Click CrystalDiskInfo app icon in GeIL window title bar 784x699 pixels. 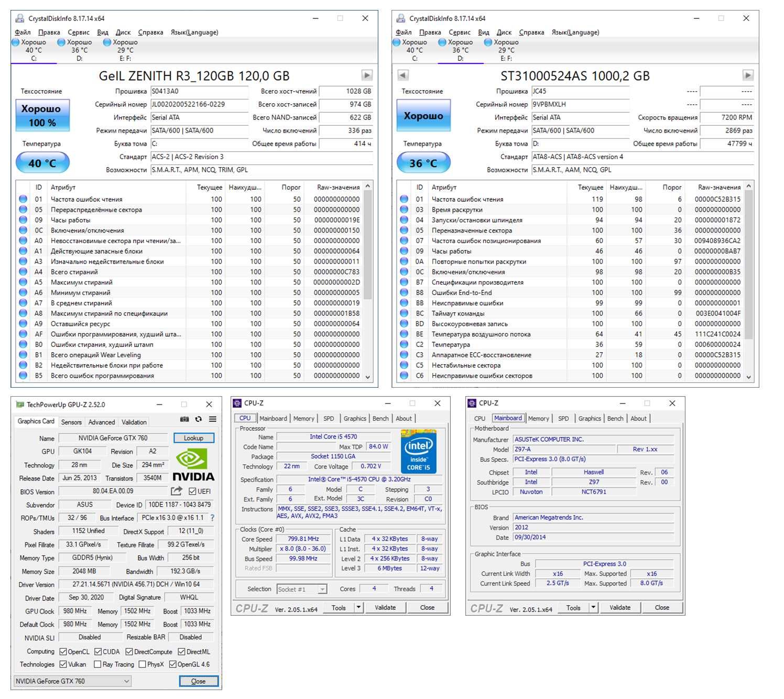(x=20, y=18)
